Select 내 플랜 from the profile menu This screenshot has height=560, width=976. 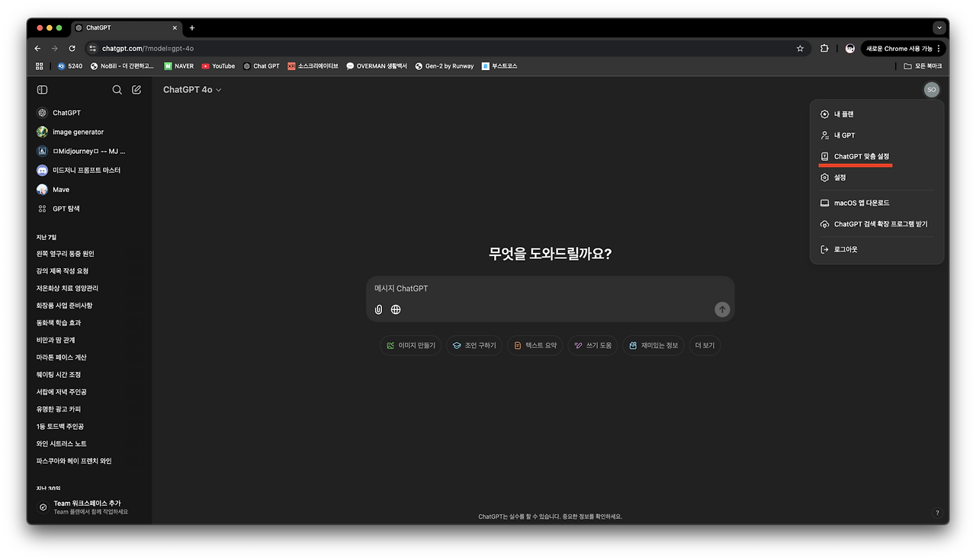point(877,114)
